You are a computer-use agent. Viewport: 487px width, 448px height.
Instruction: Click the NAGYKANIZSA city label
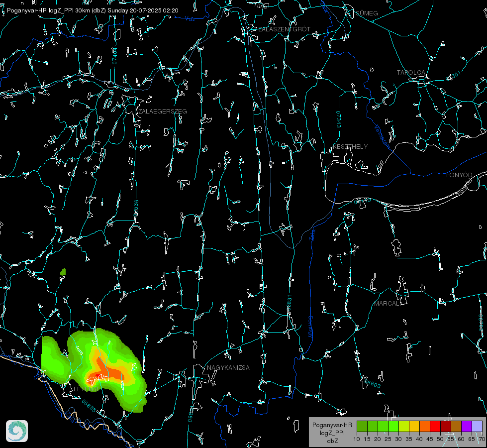point(228,368)
